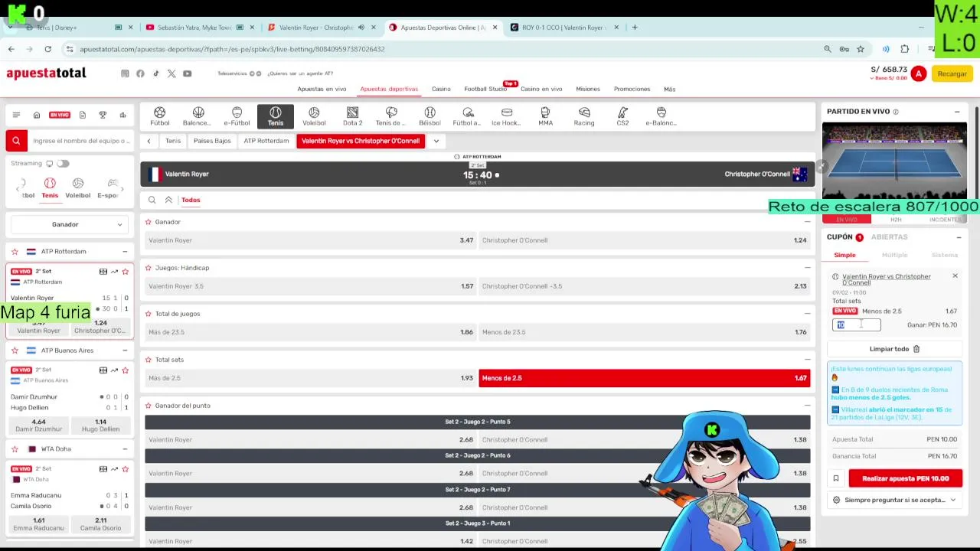Open the Ice Hockey category
Viewport: 980px width, 551px height.
507,116
